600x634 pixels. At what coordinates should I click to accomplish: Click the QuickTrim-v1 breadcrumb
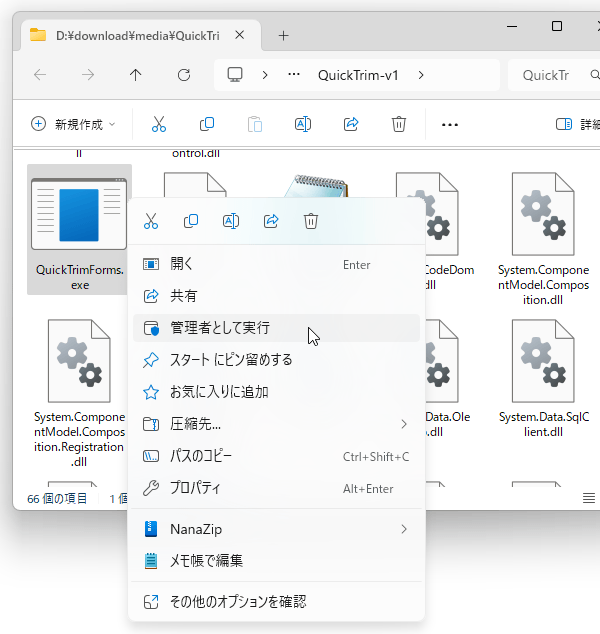(x=358, y=75)
